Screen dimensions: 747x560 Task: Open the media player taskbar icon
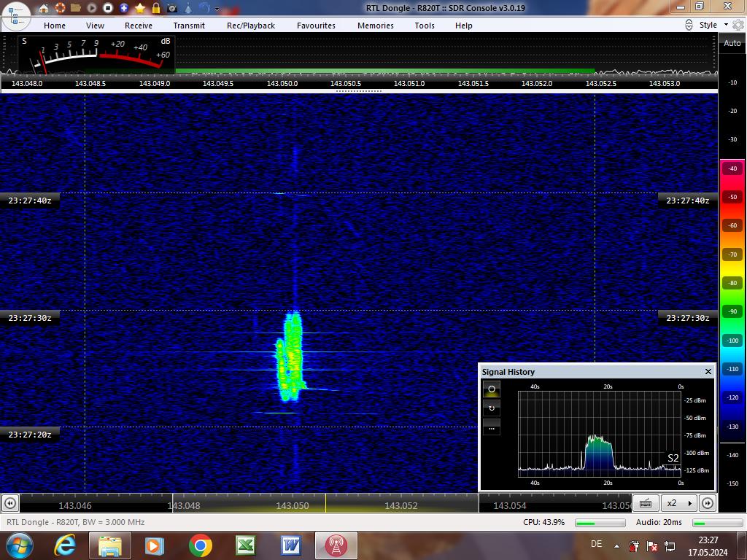point(154,545)
